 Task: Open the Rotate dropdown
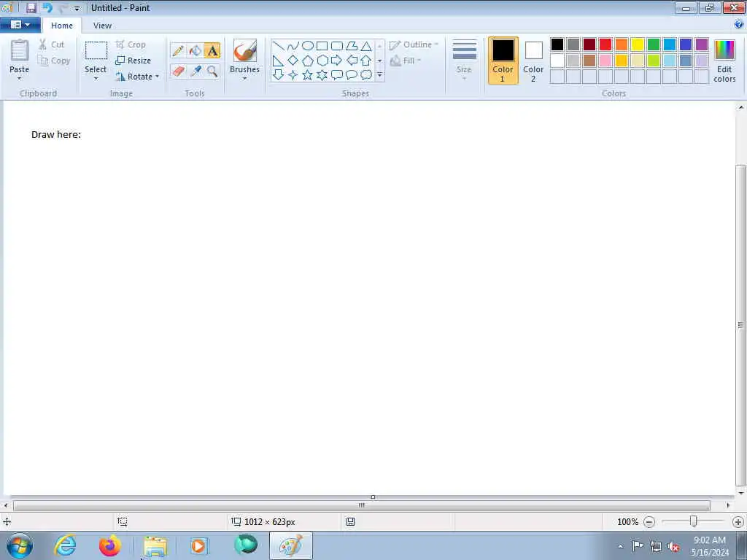(x=137, y=77)
